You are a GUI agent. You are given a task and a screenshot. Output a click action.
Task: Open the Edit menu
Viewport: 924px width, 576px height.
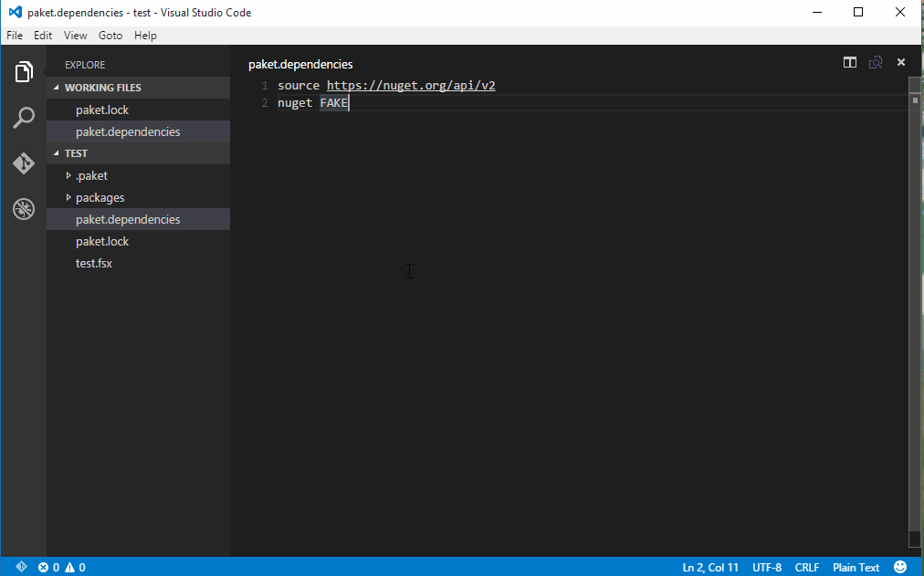(x=43, y=36)
